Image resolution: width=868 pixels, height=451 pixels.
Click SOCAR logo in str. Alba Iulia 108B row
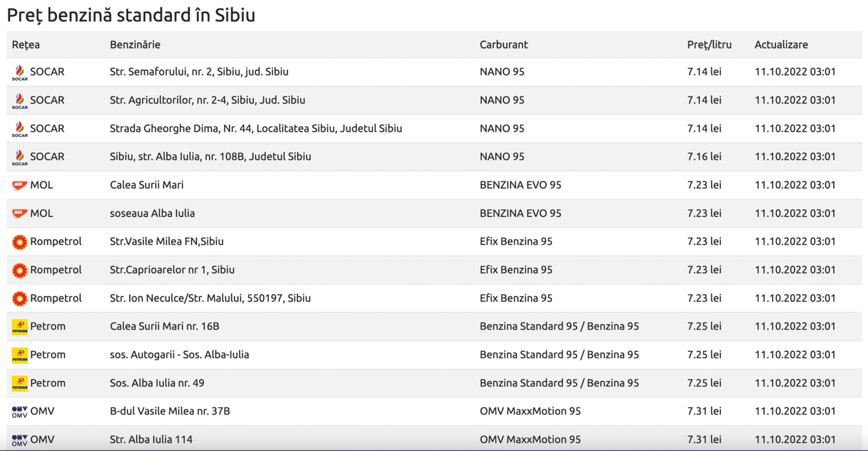pyautogui.click(x=20, y=157)
